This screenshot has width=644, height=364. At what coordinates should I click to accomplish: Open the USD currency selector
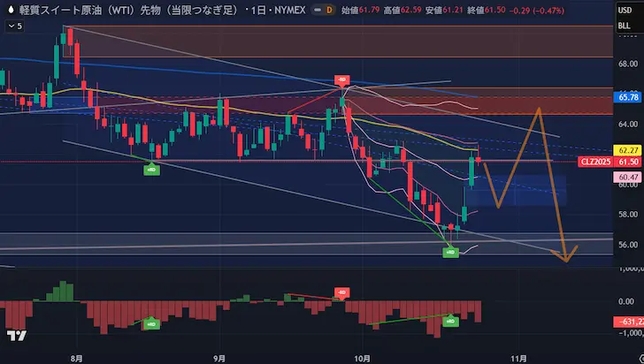pyautogui.click(x=625, y=11)
